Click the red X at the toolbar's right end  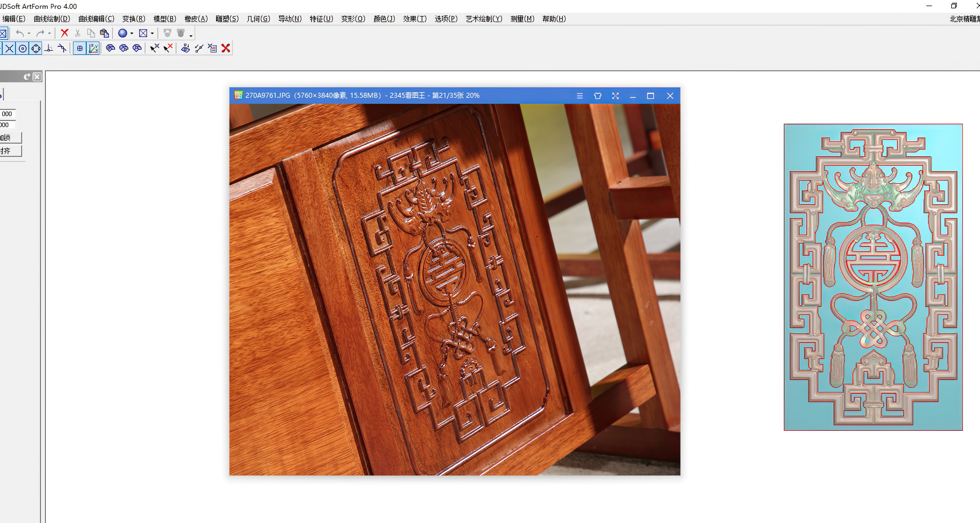225,48
